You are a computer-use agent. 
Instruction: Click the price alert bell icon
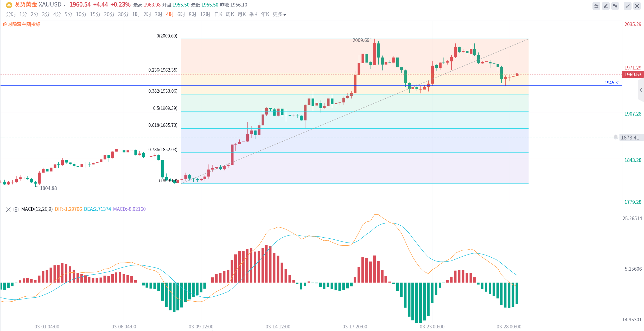coord(616,137)
